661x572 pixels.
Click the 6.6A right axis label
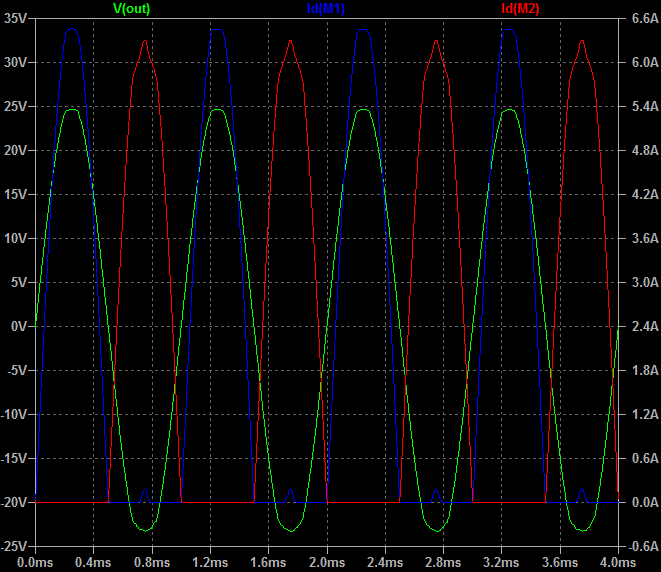(645, 19)
